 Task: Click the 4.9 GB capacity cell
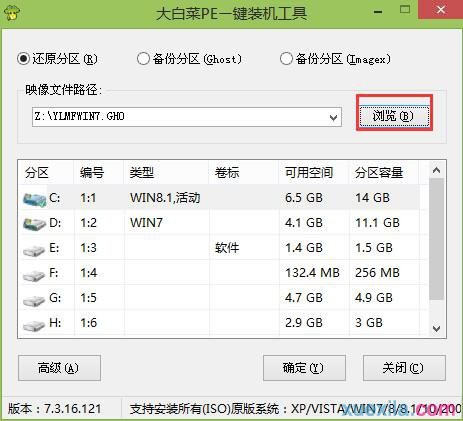(x=374, y=297)
